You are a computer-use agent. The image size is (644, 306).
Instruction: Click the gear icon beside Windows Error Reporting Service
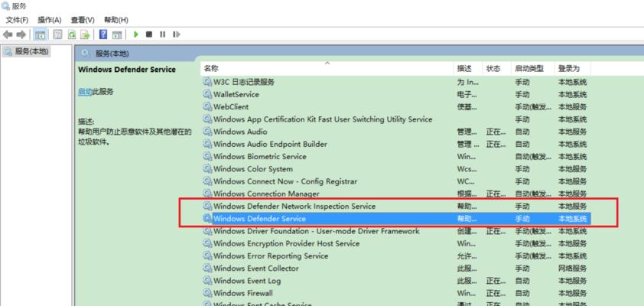(x=207, y=256)
